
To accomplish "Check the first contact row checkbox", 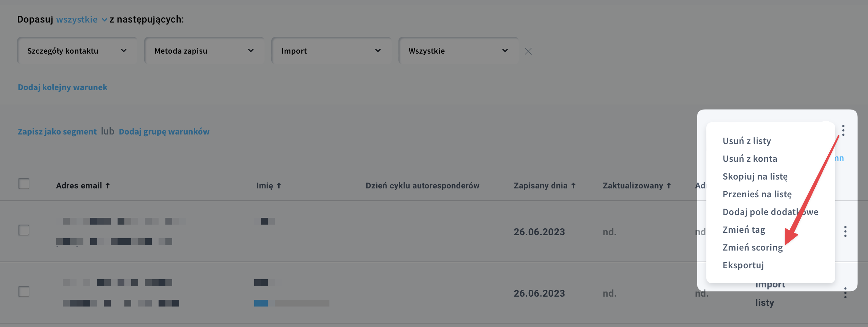I will pyautogui.click(x=24, y=230).
